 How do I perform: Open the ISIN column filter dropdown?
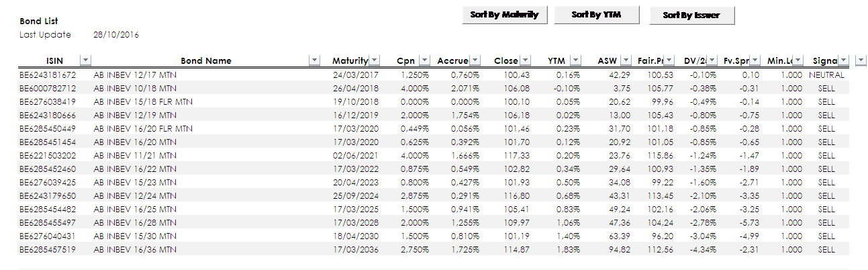[x=86, y=61]
